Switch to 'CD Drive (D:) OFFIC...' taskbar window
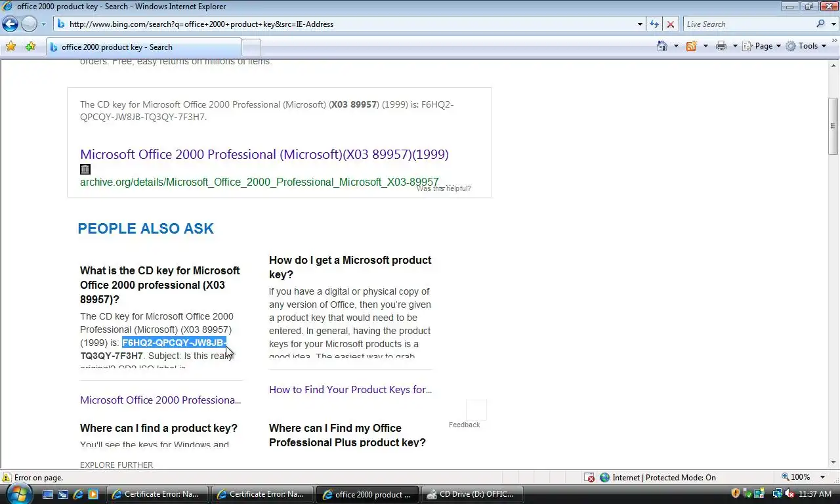 472,494
